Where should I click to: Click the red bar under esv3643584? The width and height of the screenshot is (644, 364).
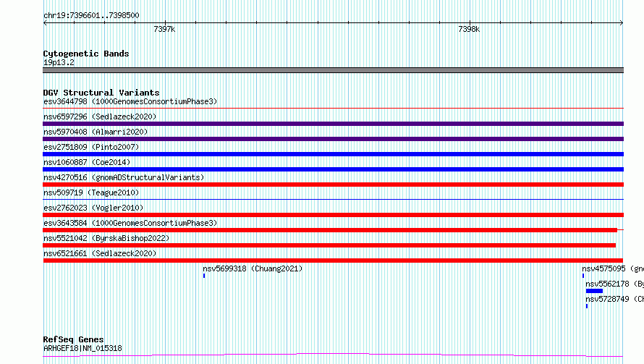tap(330, 230)
